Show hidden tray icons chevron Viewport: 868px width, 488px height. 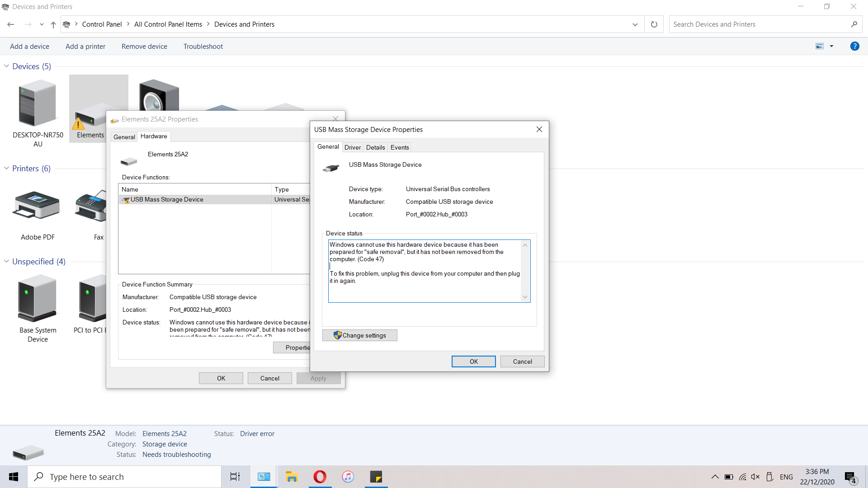coord(715,477)
